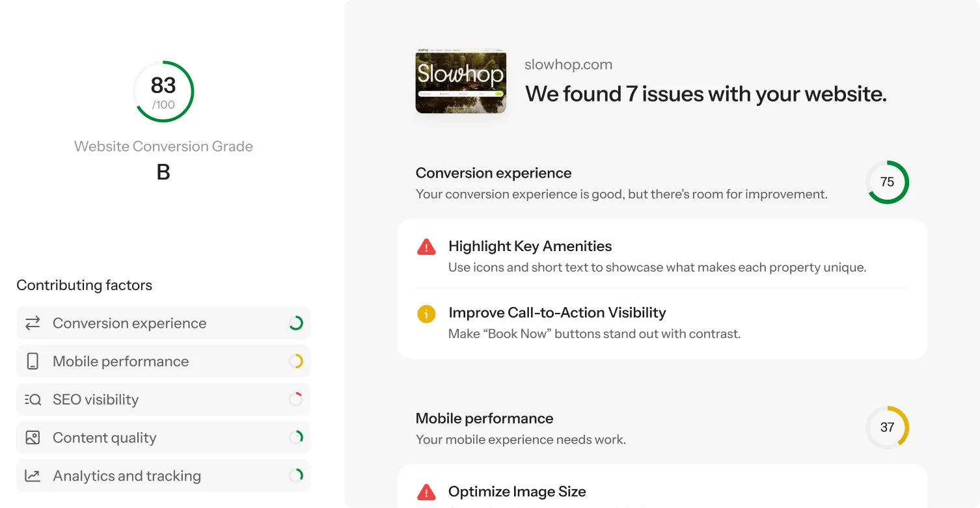Viewport: 980px width, 508px height.
Task: Select the Conversion experience arrows icon
Action: tap(33, 323)
